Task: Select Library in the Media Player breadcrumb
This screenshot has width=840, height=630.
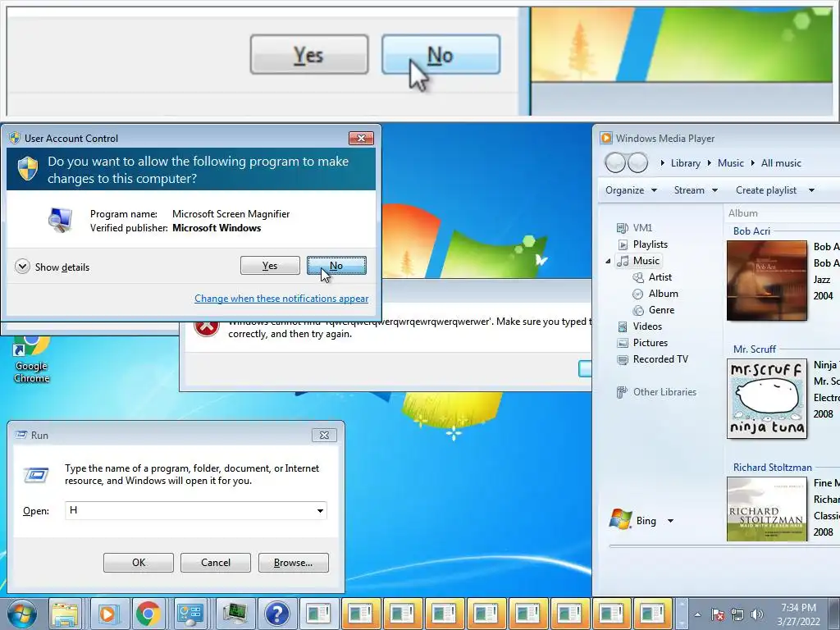Action: [x=685, y=163]
